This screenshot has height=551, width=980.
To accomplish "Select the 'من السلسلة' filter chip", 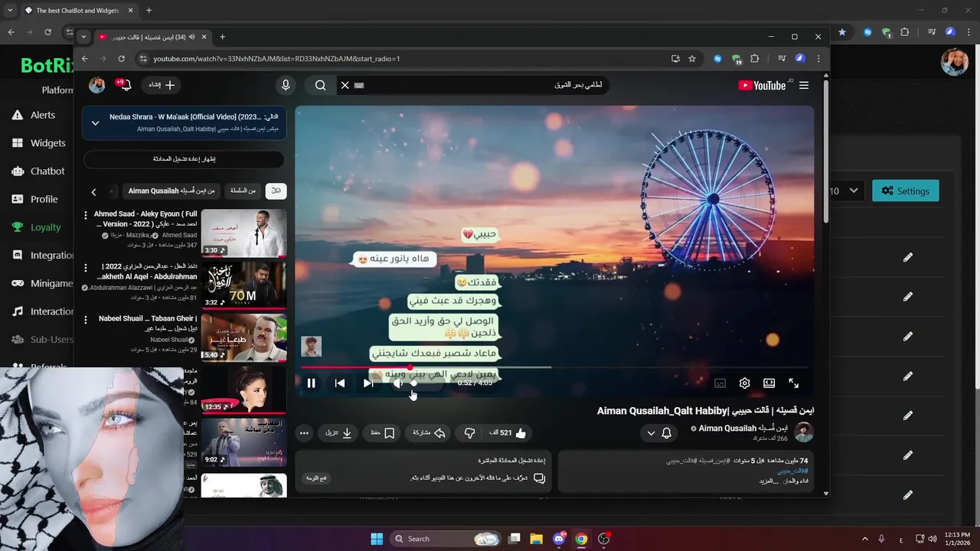I will (x=243, y=191).
